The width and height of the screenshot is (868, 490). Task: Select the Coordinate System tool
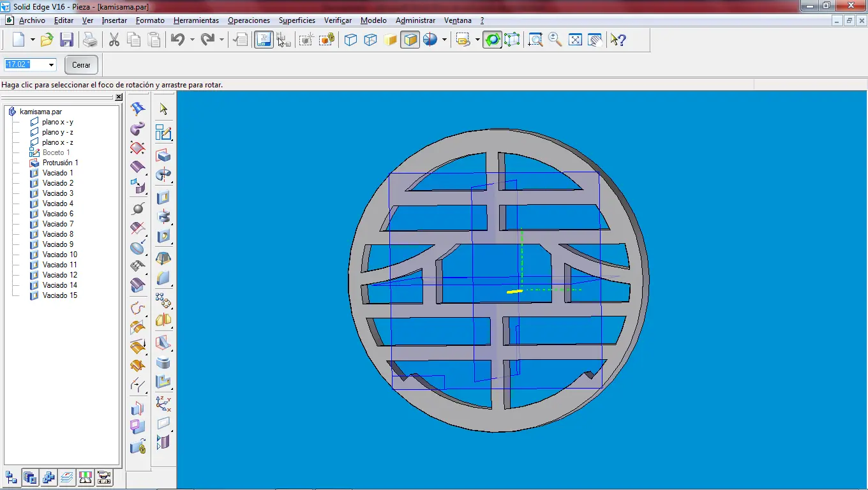[x=163, y=403]
